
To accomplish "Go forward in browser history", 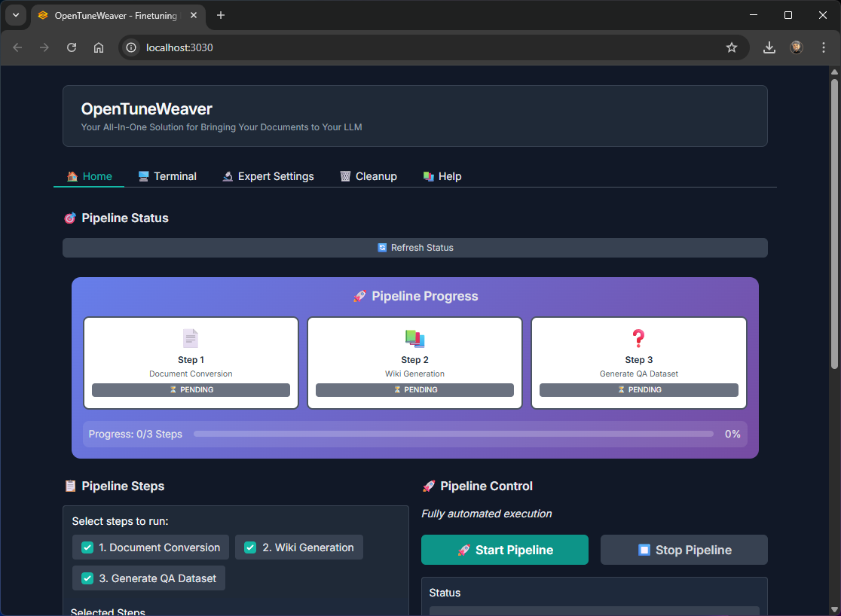I will click(44, 47).
